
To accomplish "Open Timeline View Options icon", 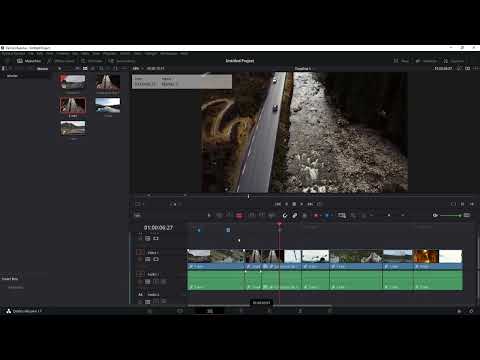I will 138,216.
